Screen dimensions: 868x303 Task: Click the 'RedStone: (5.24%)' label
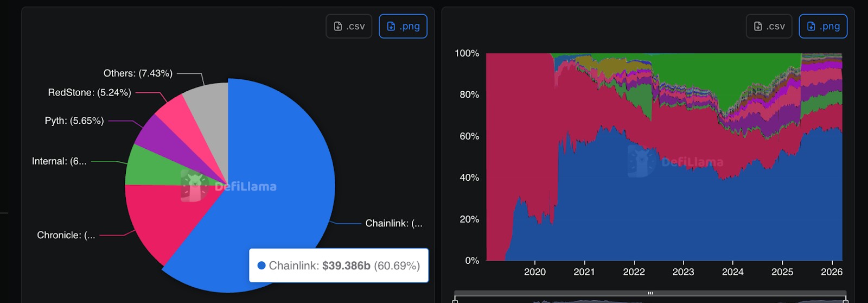click(90, 93)
